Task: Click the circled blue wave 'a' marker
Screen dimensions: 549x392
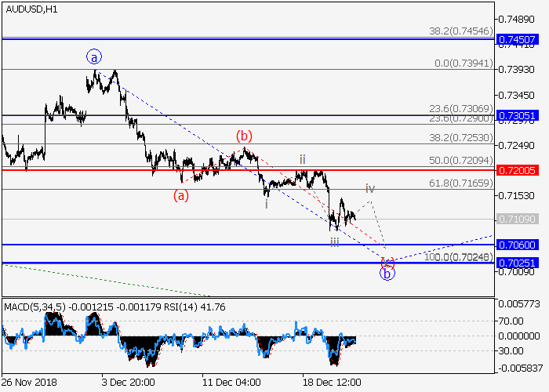Action: point(94,57)
